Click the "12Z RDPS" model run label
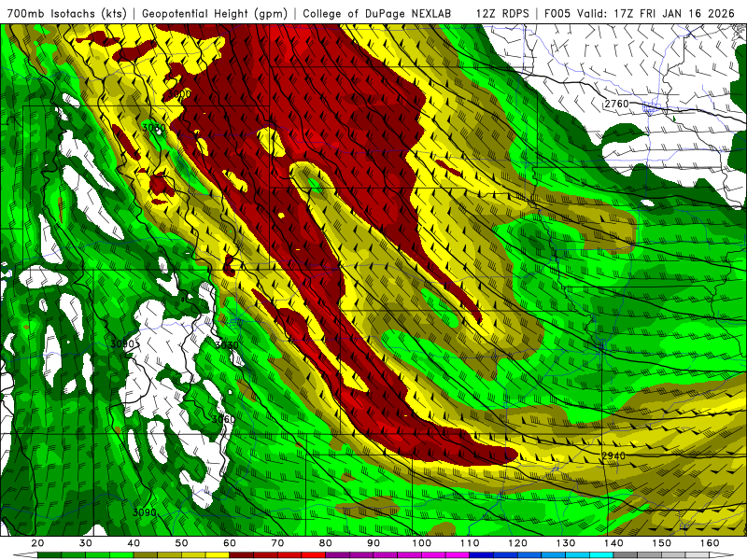This screenshot has height=560, width=747. [502, 13]
